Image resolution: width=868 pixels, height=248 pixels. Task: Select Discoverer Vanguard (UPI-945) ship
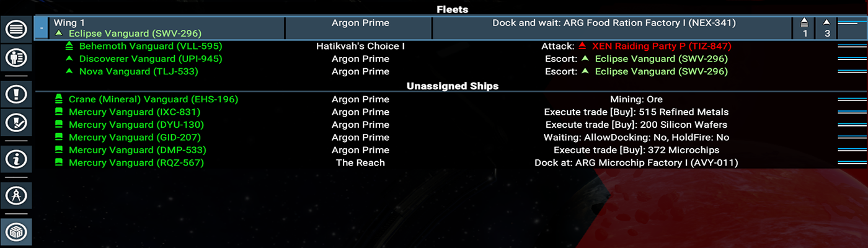tap(150, 59)
